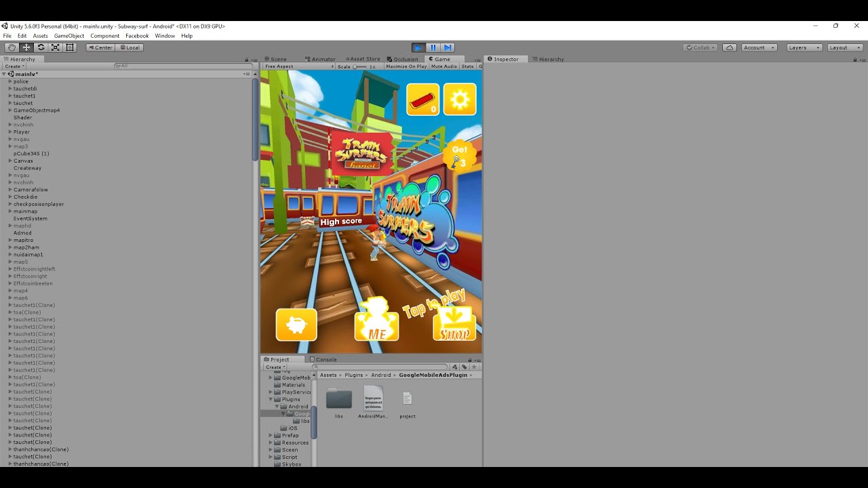Open the Layers dropdown
Viewport: 868px width, 488px height.
[x=804, y=47]
